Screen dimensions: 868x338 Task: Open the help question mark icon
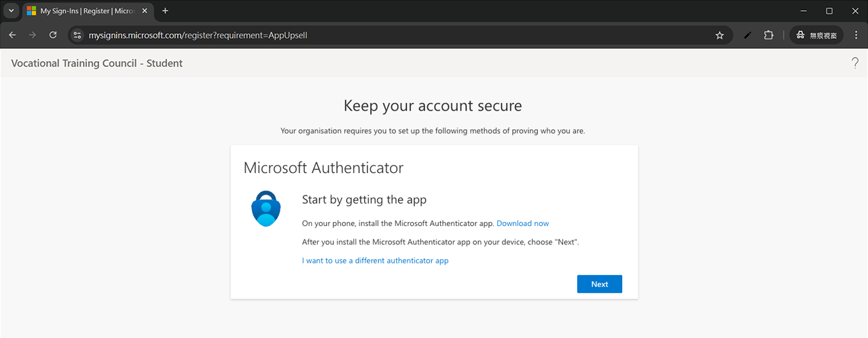(854, 63)
